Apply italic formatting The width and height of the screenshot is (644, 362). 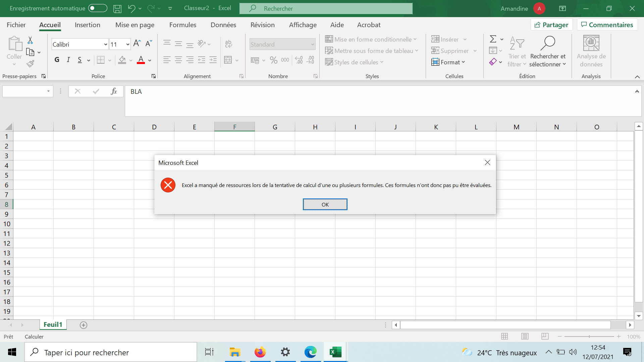coord(68,60)
